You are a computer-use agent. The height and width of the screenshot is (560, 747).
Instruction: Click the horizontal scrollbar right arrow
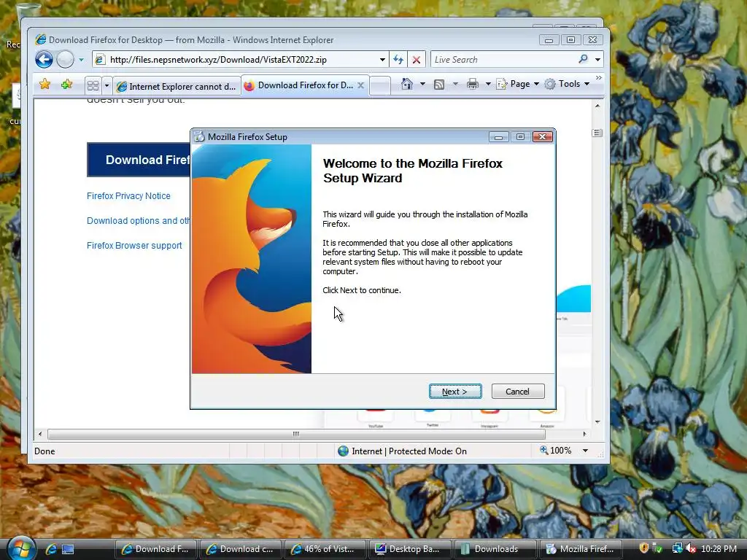click(x=584, y=434)
